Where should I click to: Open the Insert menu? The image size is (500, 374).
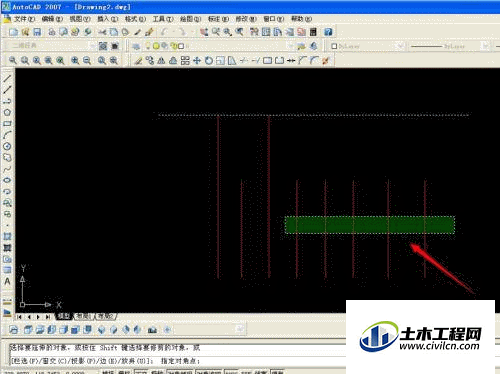tap(107, 19)
